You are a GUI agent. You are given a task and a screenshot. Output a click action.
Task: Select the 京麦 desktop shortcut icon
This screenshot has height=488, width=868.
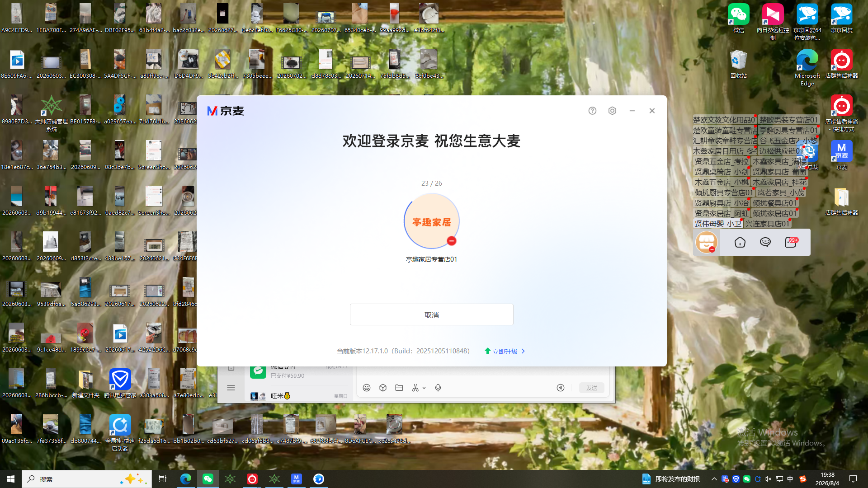pyautogui.click(x=842, y=155)
